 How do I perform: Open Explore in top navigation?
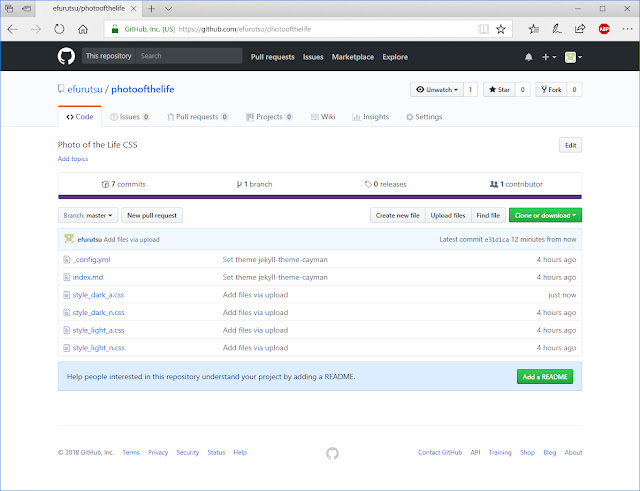point(395,57)
